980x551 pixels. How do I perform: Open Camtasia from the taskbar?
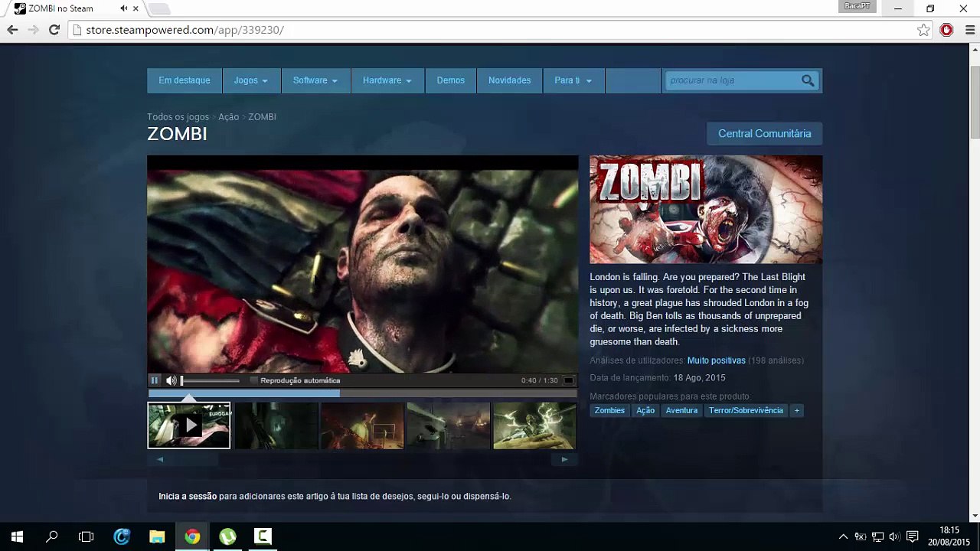tap(263, 536)
